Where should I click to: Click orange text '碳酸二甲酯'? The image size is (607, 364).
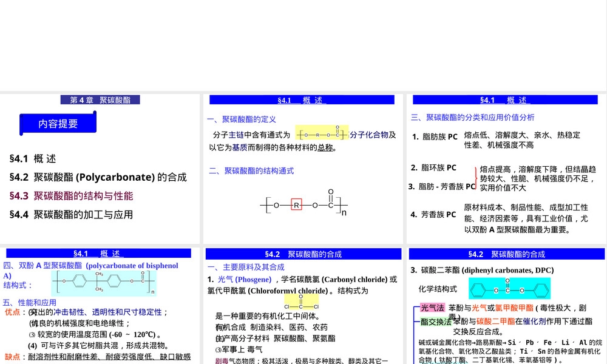495,321
